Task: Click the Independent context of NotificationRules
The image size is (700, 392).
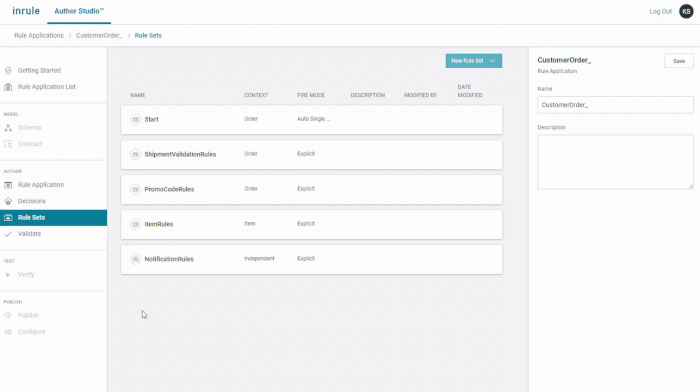Action: coord(259,259)
